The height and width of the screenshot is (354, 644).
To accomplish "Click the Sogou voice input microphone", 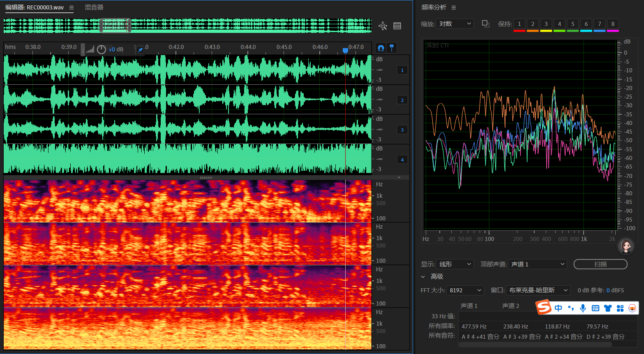I will pyautogui.click(x=583, y=308).
